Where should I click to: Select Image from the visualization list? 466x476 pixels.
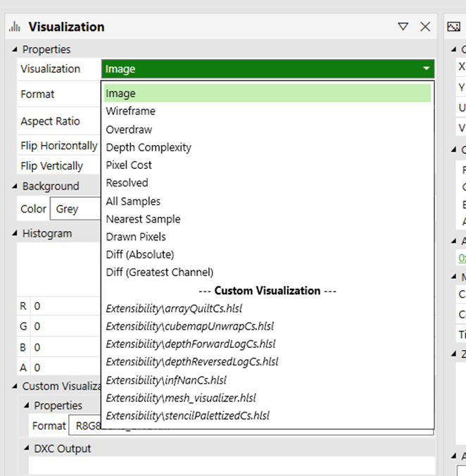tap(267, 93)
